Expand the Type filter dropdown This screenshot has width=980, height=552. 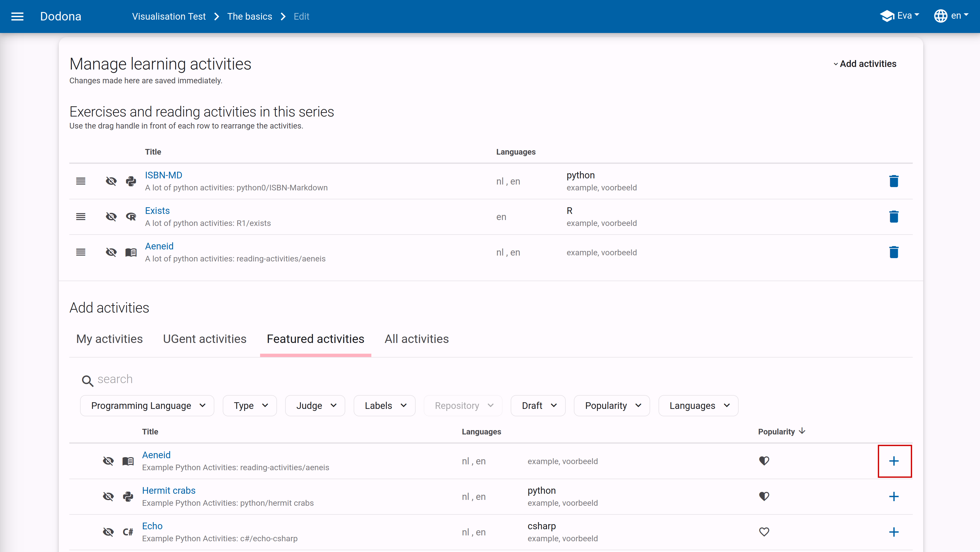(x=250, y=406)
